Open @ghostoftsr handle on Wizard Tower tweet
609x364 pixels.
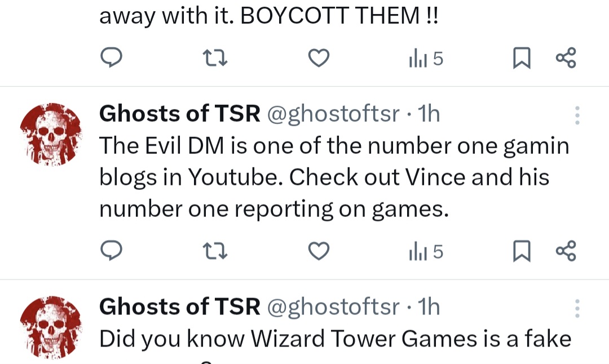pos(333,307)
